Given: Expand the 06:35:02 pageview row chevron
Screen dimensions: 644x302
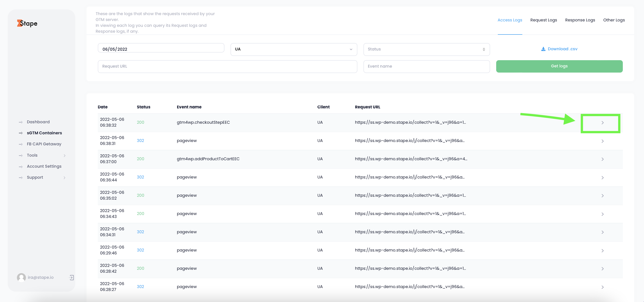Looking at the screenshot, I should coord(603,196).
